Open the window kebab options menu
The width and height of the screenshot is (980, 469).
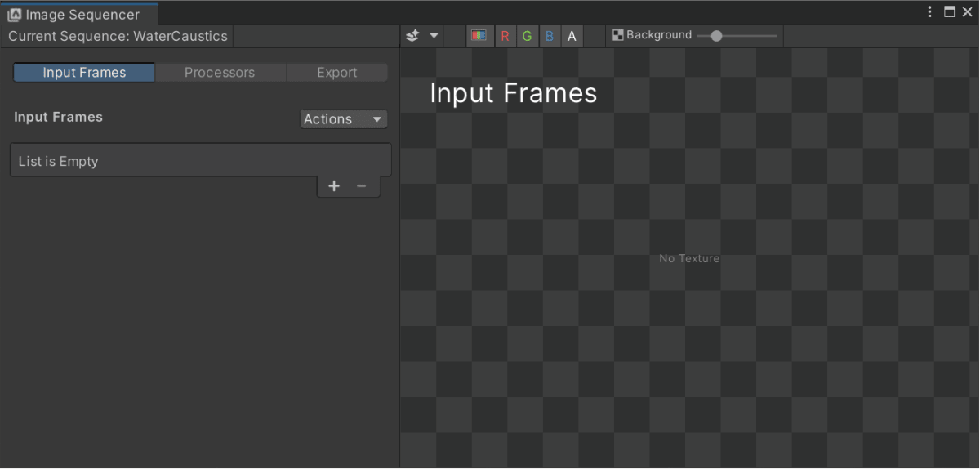(x=930, y=12)
